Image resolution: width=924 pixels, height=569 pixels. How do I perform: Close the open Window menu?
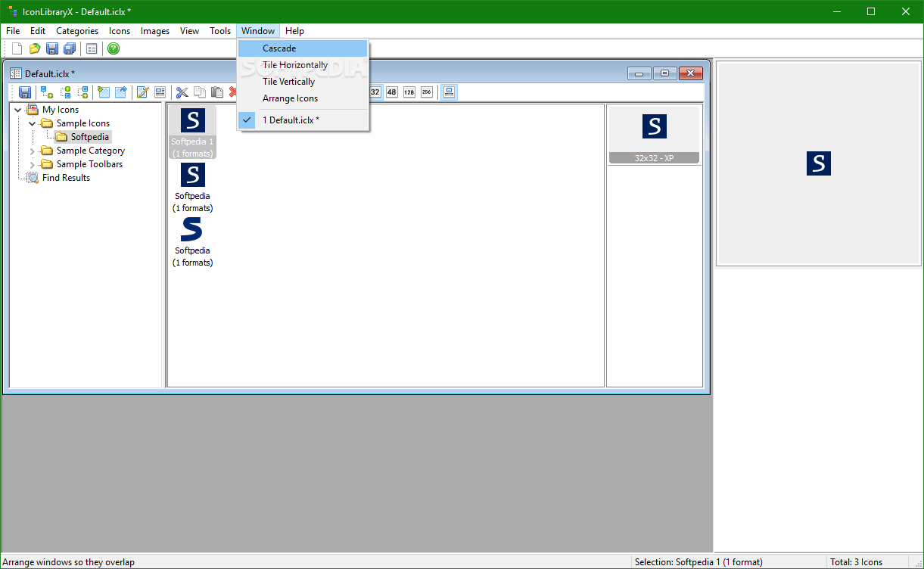258,31
